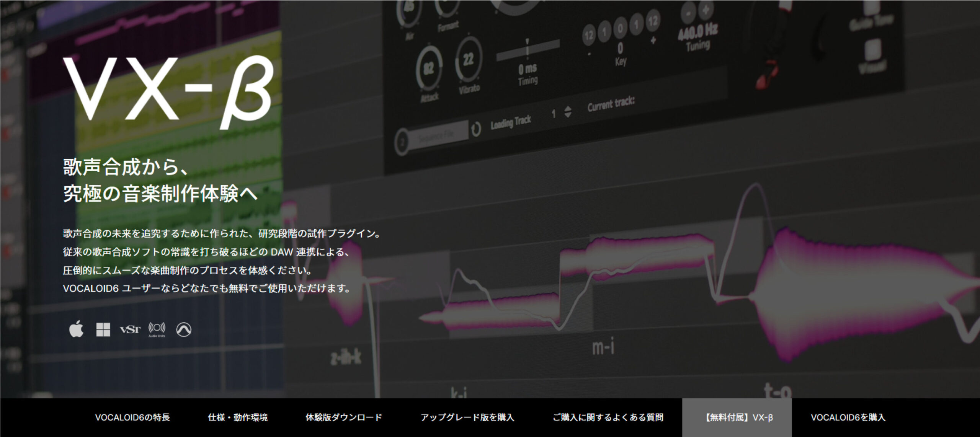Viewport: 980px width, 437px height.
Task: Click the AAX Avid format icon
Action: click(x=184, y=329)
